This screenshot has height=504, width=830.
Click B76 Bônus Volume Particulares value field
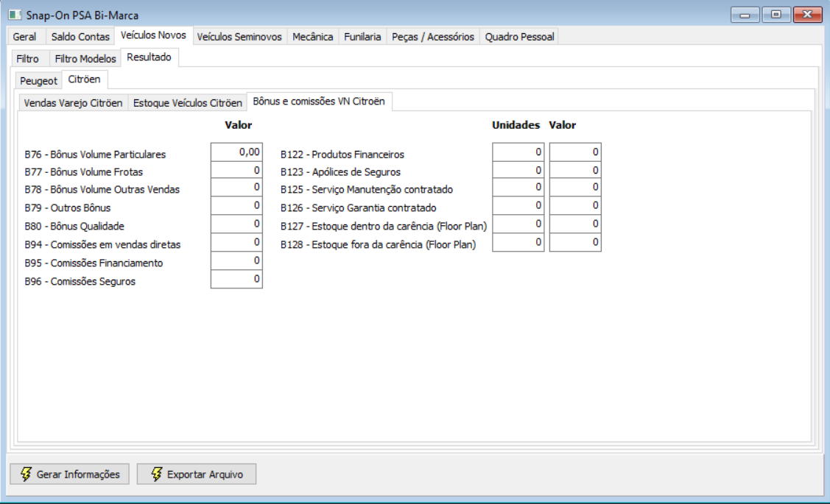[x=236, y=152]
